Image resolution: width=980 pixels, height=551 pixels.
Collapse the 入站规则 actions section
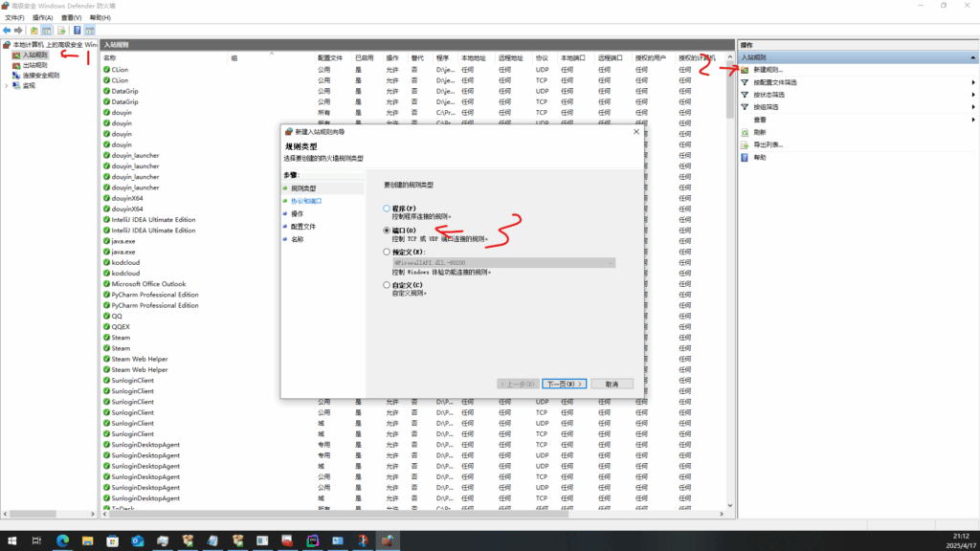coord(972,58)
